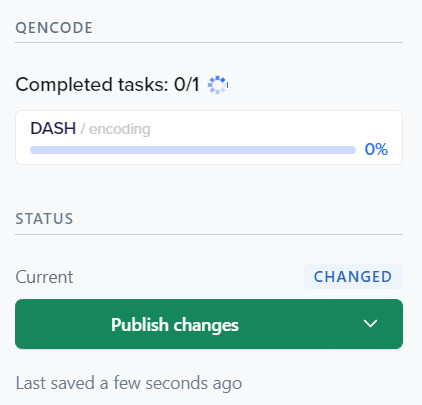Publish changes with the green button

click(x=175, y=324)
